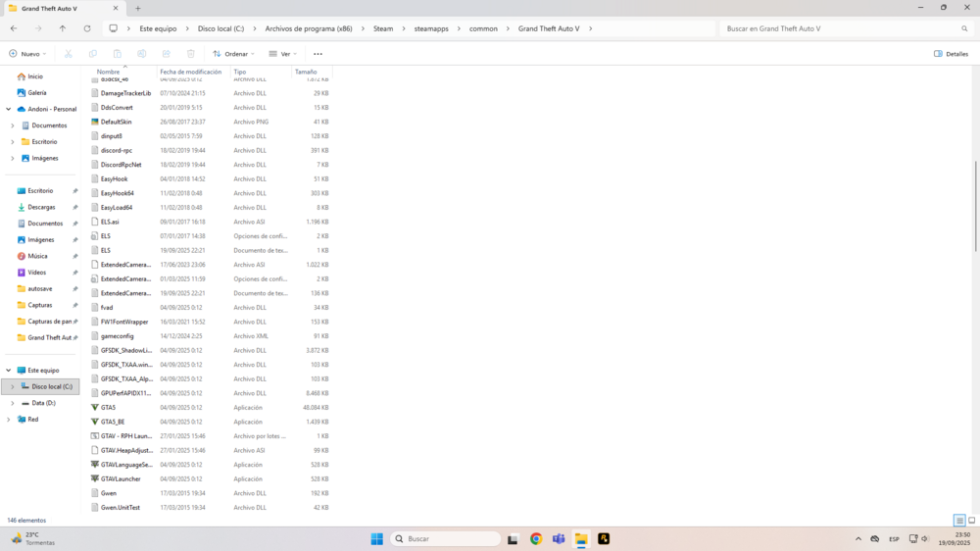Click the Copy icon in toolbar
Screen dimensions: 980x551
[92, 54]
